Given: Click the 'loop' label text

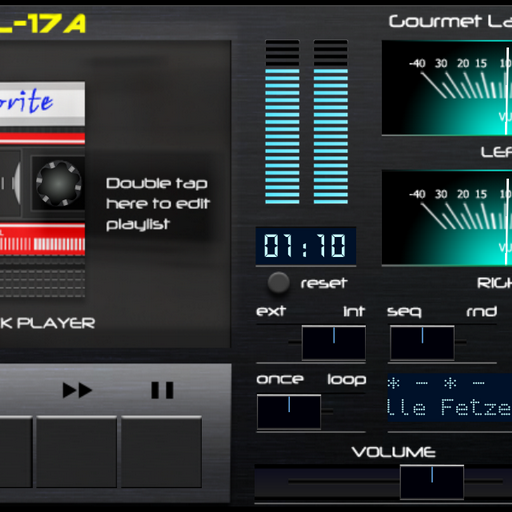Looking at the screenshot, I should [347, 380].
